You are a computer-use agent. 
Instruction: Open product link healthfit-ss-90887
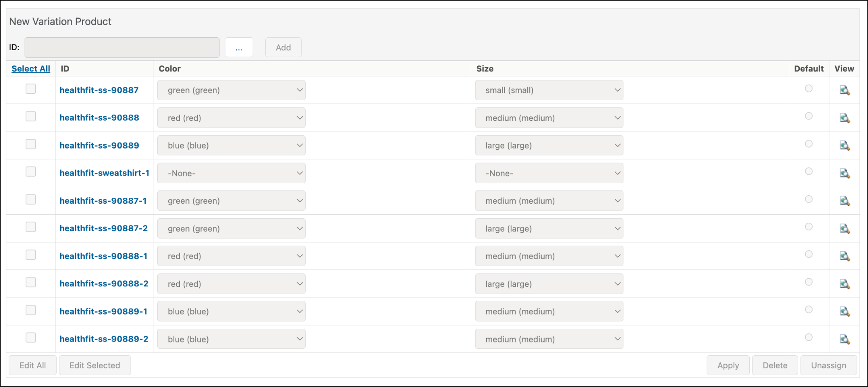pyautogui.click(x=99, y=90)
